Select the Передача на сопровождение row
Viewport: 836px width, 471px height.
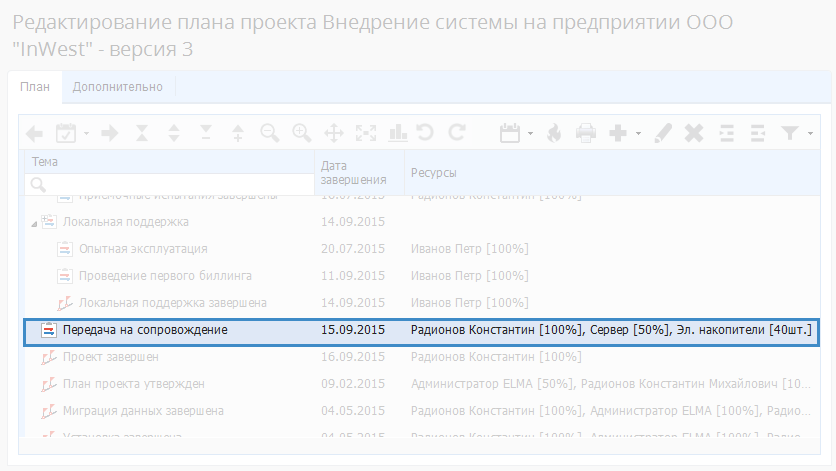145,329
